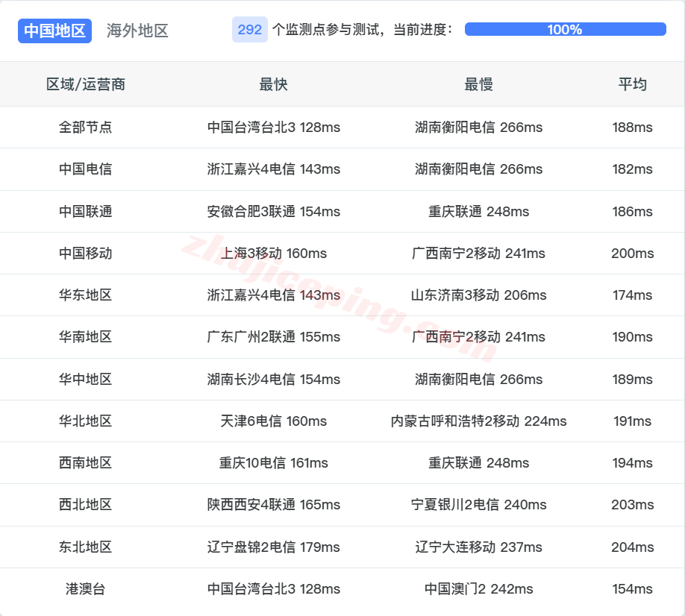
Task: Click 中国台湾台北3 128ms in 全部节点 row
Action: tap(273, 127)
